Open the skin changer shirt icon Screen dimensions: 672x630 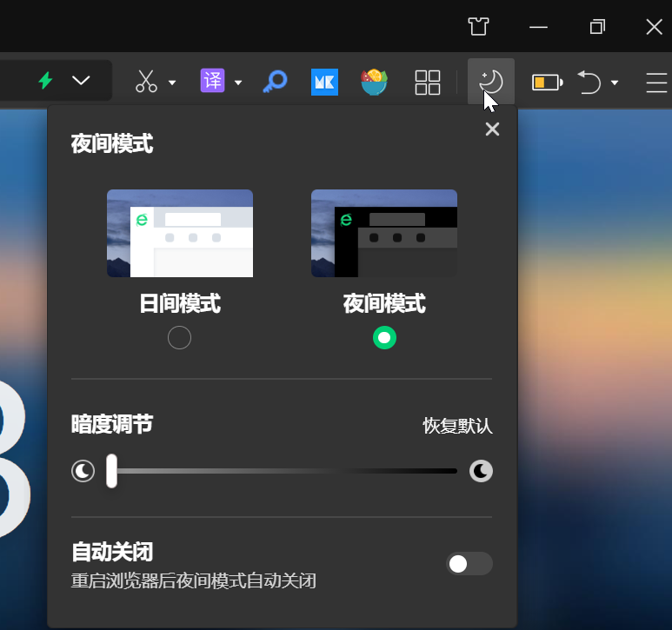coord(478,27)
